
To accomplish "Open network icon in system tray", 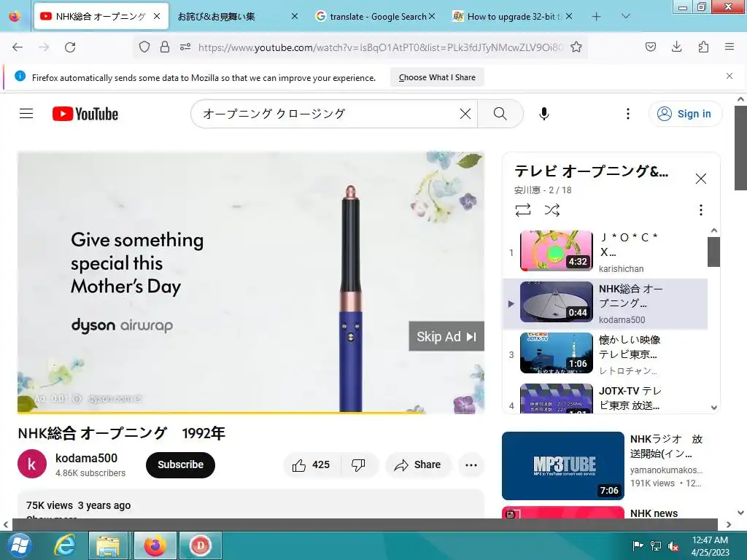I will 656,545.
